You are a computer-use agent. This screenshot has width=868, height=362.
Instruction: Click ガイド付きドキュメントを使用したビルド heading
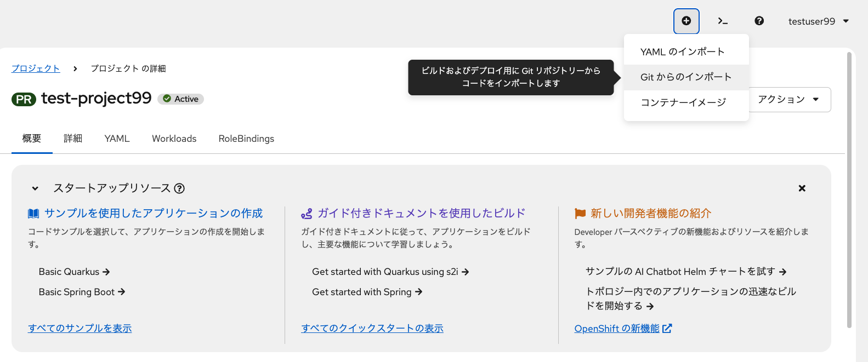(422, 214)
